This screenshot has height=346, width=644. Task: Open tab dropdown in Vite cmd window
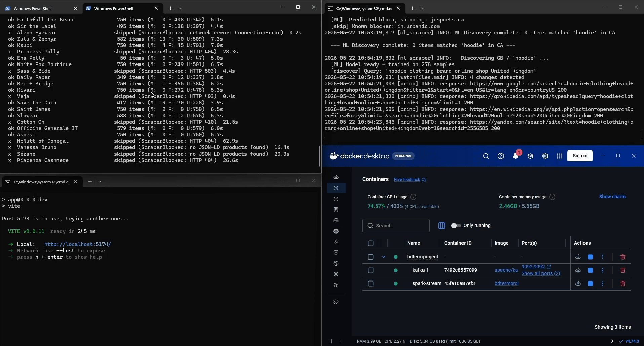[100, 182]
